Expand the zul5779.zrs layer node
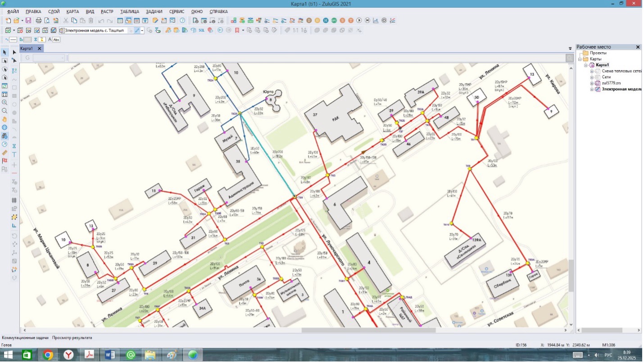 click(x=592, y=83)
